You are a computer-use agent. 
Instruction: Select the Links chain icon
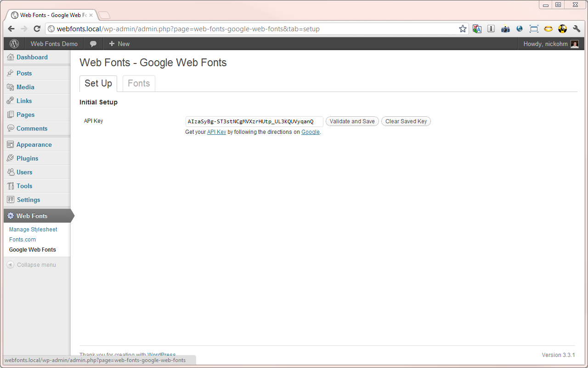tap(11, 101)
